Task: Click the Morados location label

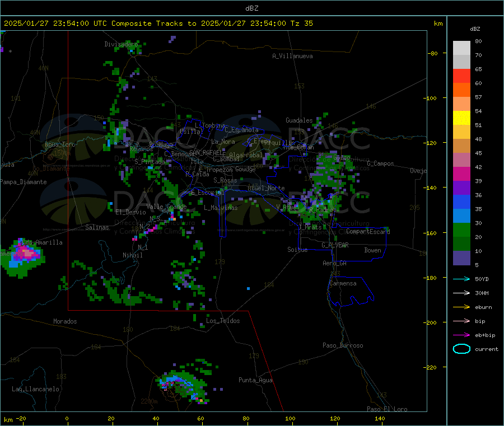Action: (66, 321)
